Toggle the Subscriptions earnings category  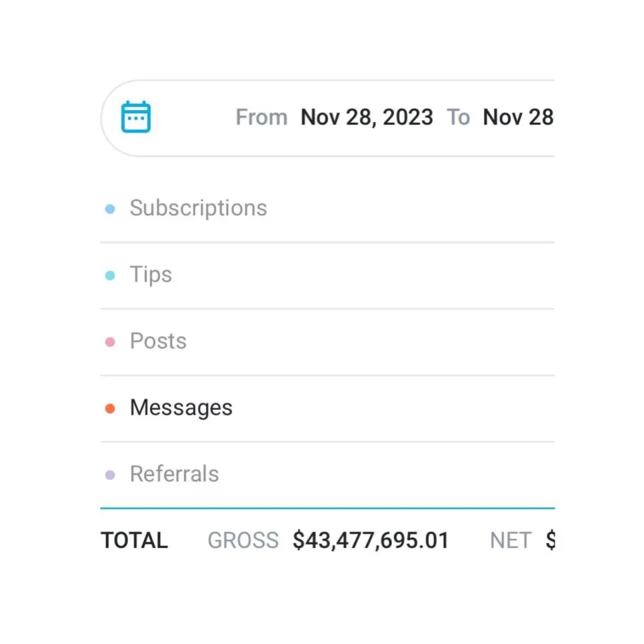(198, 208)
